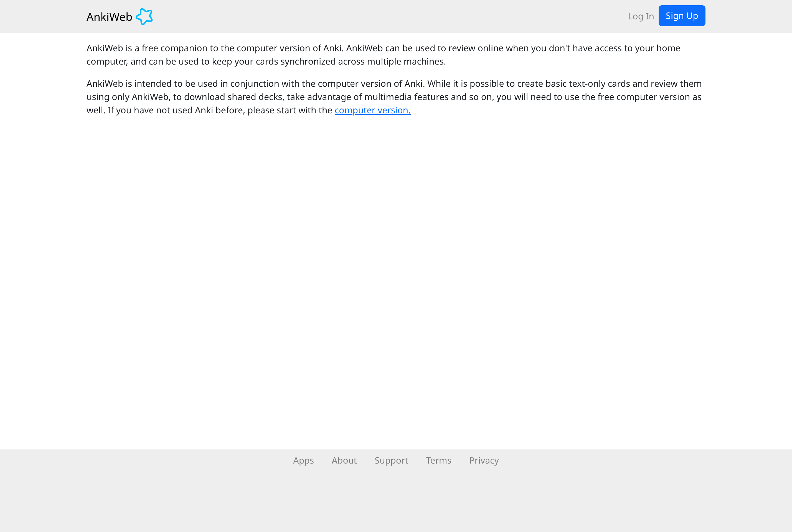Select Privacy in the footer menu

[484, 461]
